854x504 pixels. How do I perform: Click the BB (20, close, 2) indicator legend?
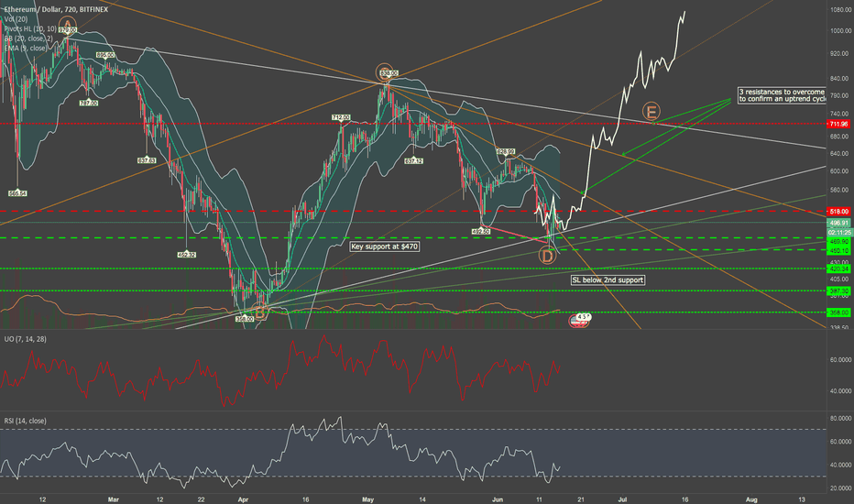pos(28,38)
